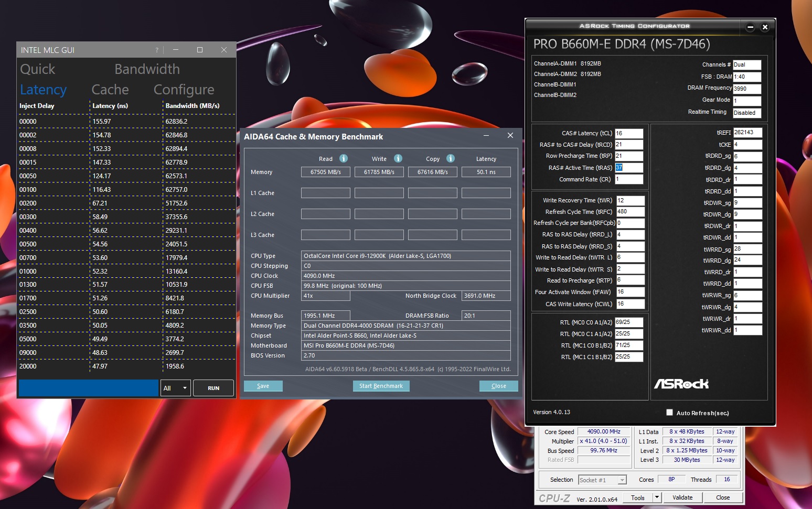Close the AIDA64 Cache & Memory Benchmark window
Viewport: 812px width, 509px height.
[x=510, y=136]
